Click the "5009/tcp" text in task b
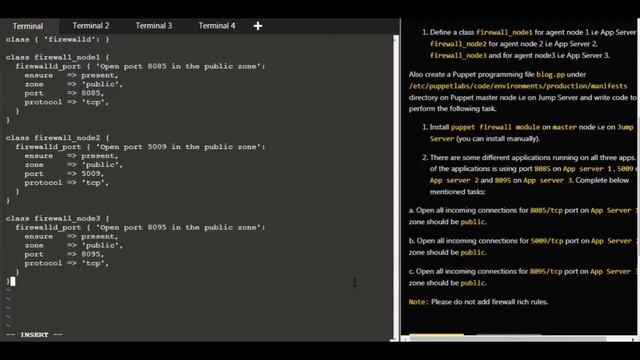640x360 pixels. [x=547, y=241]
